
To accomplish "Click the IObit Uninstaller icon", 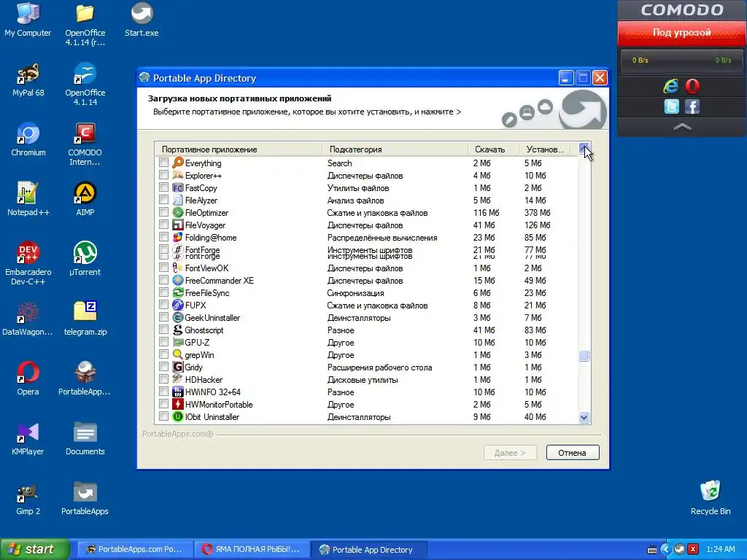I will 178,416.
